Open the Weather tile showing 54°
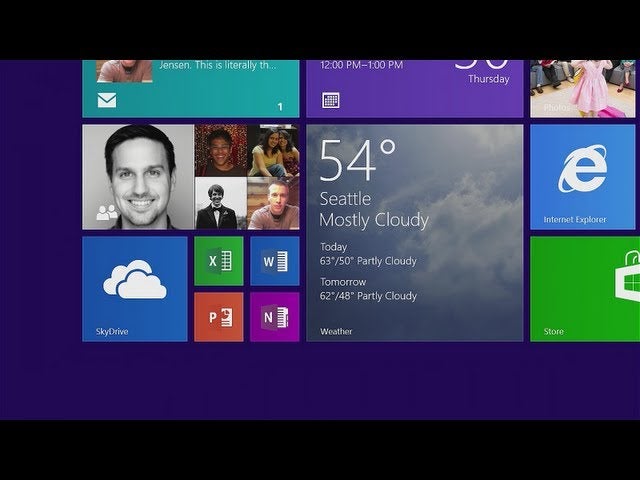This screenshot has width=640, height=480. [x=414, y=232]
